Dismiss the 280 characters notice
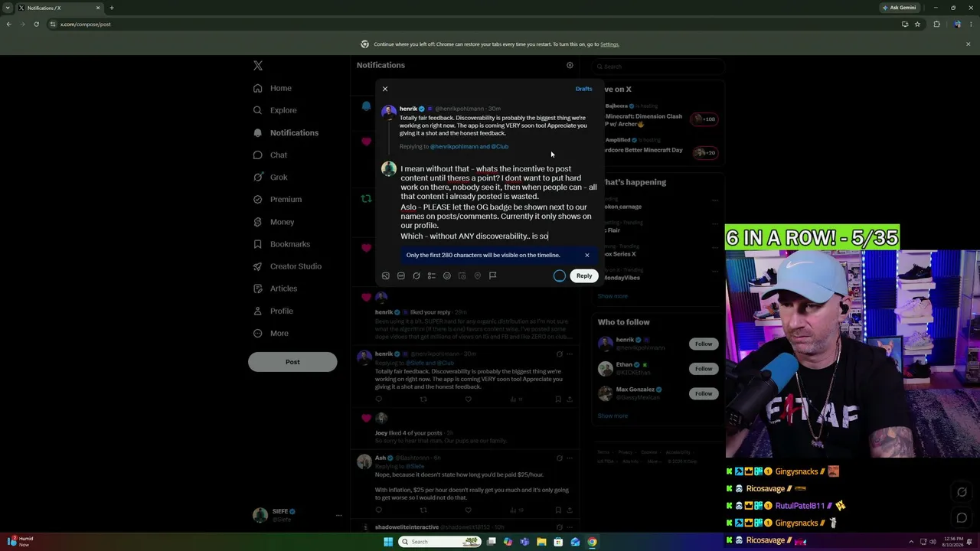Screen dimensions: 980x551 pyautogui.click(x=587, y=255)
